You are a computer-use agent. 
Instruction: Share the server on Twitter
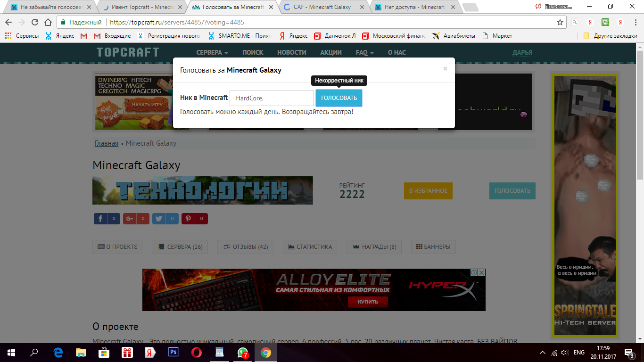(165, 219)
